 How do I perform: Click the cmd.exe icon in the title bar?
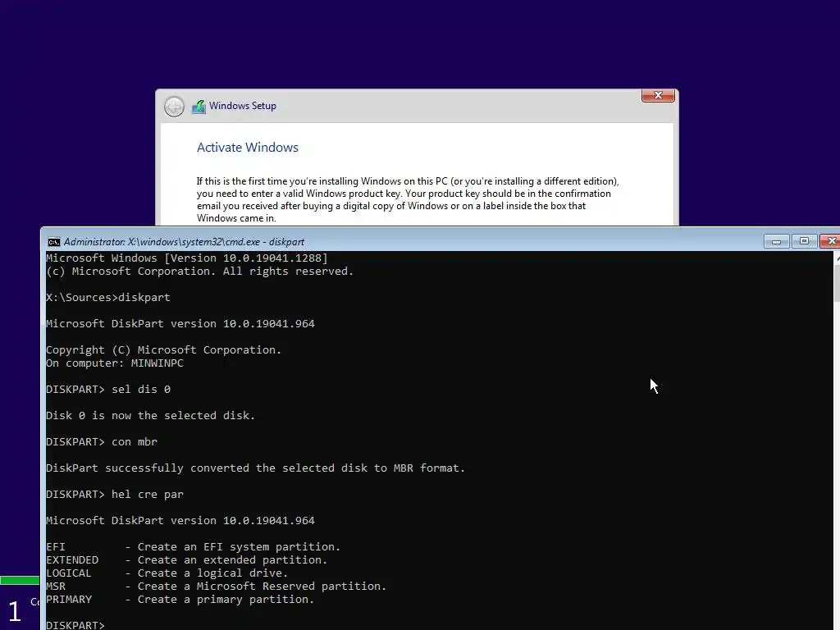(53, 242)
